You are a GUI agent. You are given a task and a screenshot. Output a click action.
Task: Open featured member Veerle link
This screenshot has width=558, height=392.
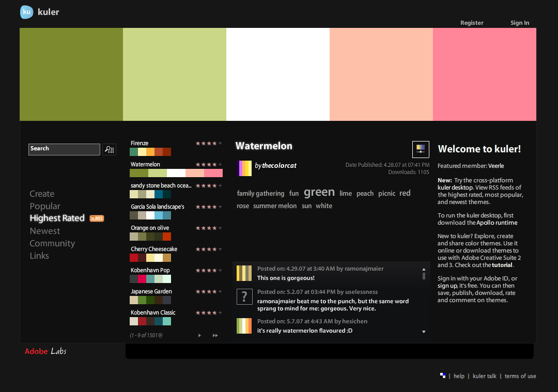click(x=496, y=166)
